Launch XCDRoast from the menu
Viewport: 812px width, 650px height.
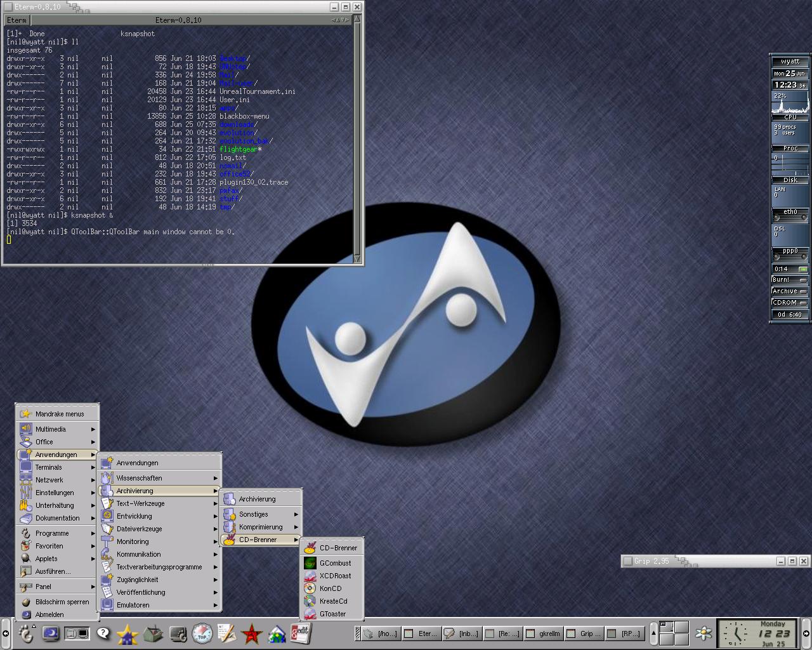point(332,576)
